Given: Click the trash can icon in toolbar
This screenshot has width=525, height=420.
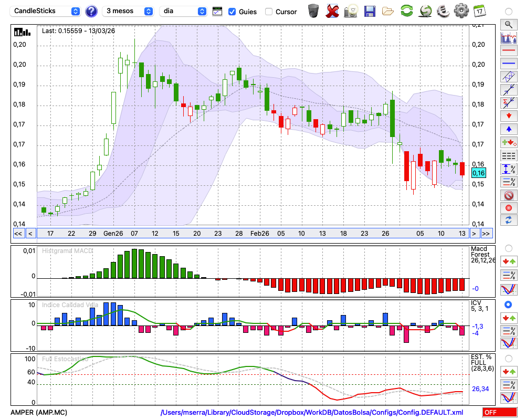Looking at the screenshot, I should (313, 10).
